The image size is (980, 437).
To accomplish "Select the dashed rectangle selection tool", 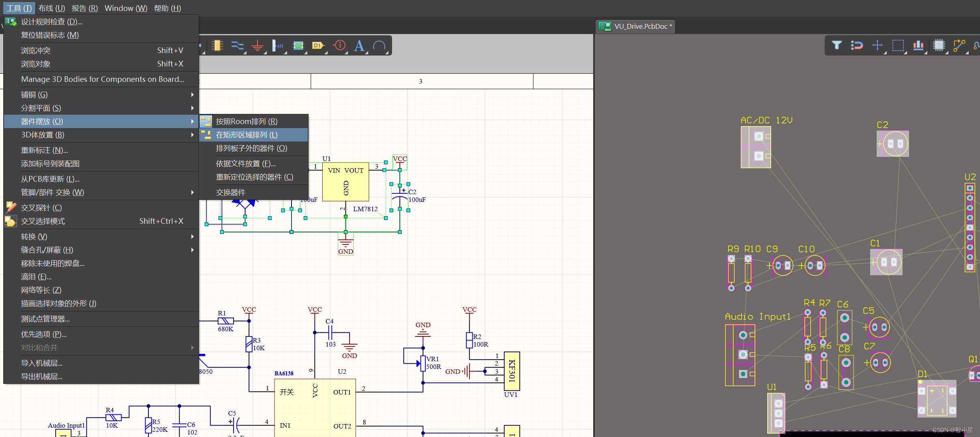I will coord(898,45).
